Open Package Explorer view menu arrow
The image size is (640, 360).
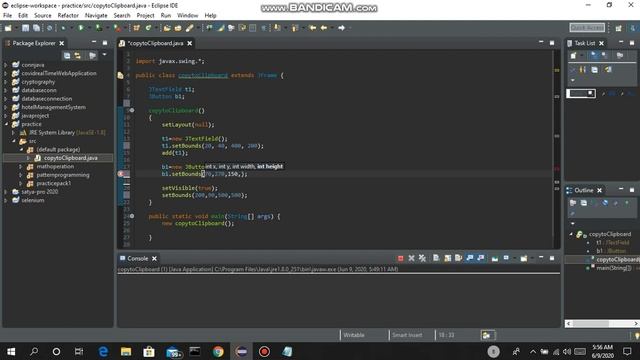(104, 54)
